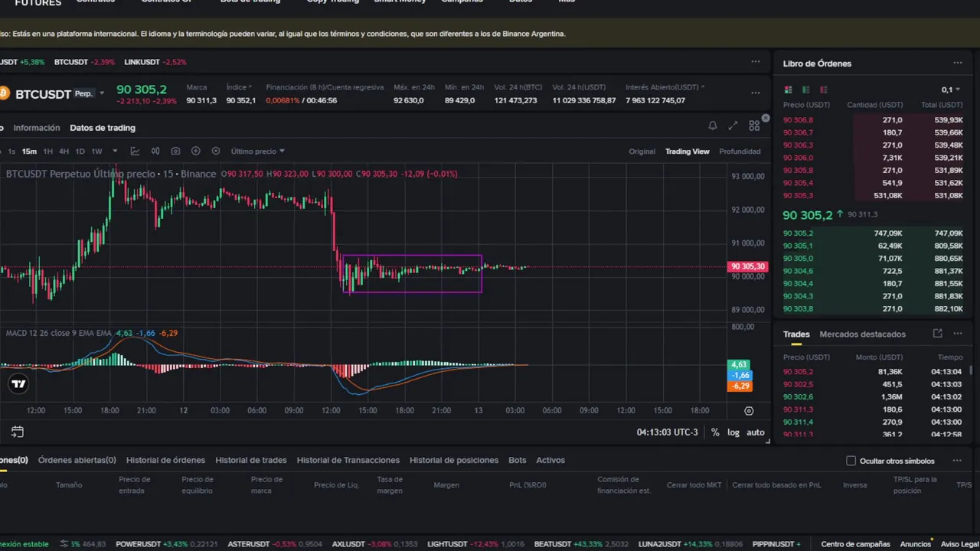
Task: Pop out the Trades panel icon
Action: click(938, 334)
